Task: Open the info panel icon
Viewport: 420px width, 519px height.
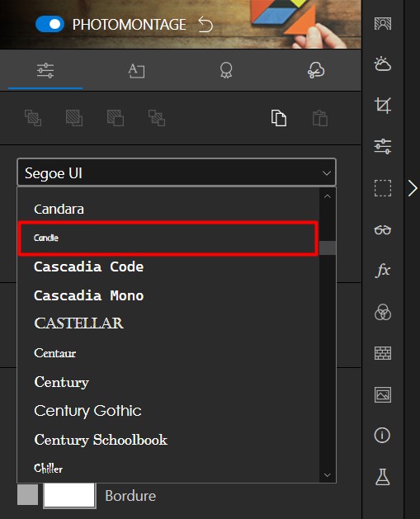Action: point(382,436)
